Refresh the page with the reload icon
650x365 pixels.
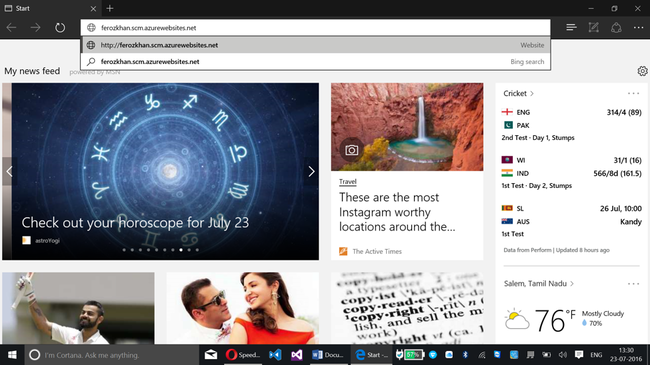(60, 28)
